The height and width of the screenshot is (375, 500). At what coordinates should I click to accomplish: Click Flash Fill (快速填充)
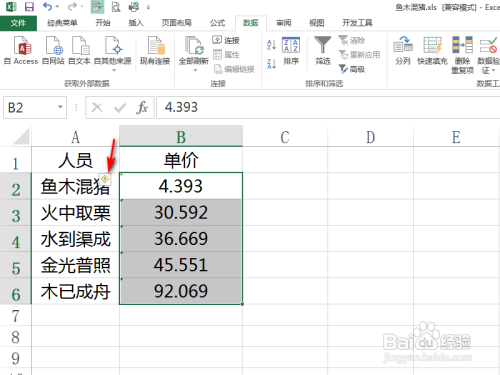pyautogui.click(x=432, y=50)
